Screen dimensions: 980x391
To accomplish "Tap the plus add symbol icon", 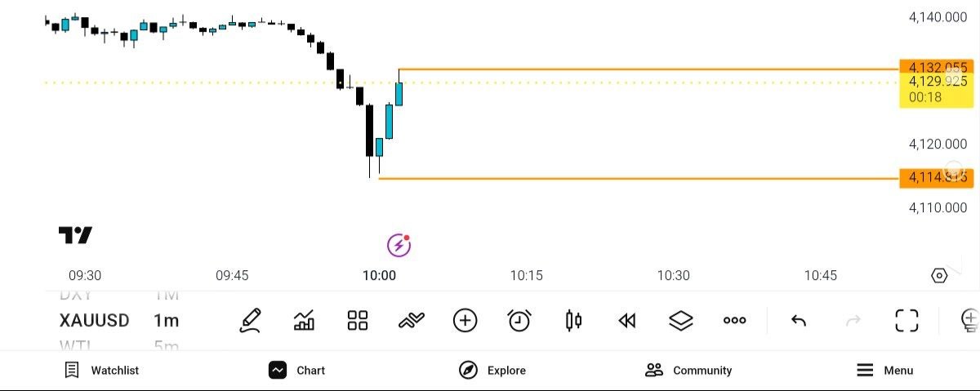I will 465,321.
